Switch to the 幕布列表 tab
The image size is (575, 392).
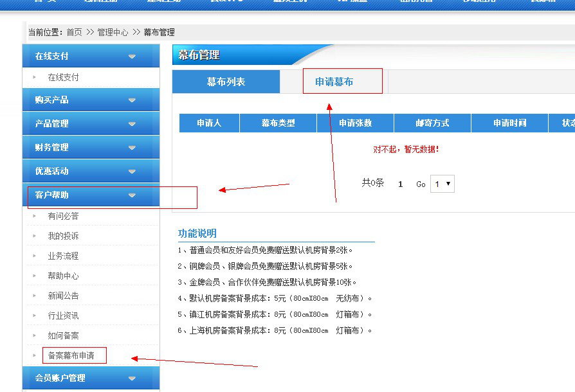pos(226,82)
